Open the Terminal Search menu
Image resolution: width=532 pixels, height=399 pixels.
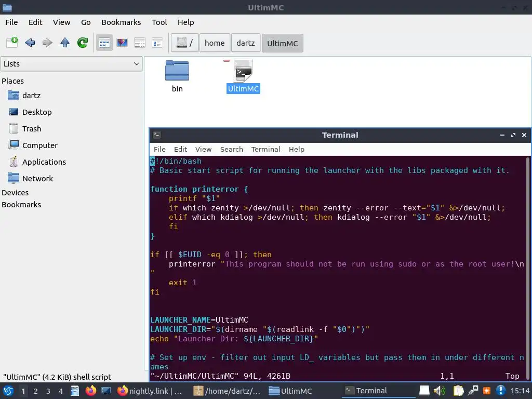(x=231, y=149)
